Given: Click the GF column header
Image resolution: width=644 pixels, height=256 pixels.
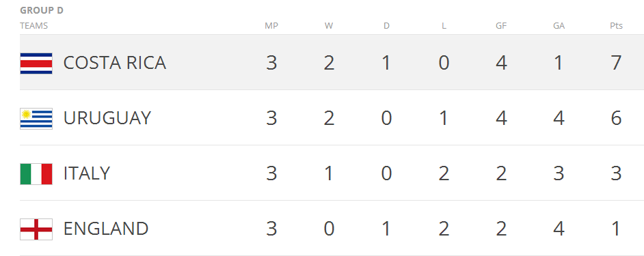Looking at the screenshot, I should click(501, 26).
